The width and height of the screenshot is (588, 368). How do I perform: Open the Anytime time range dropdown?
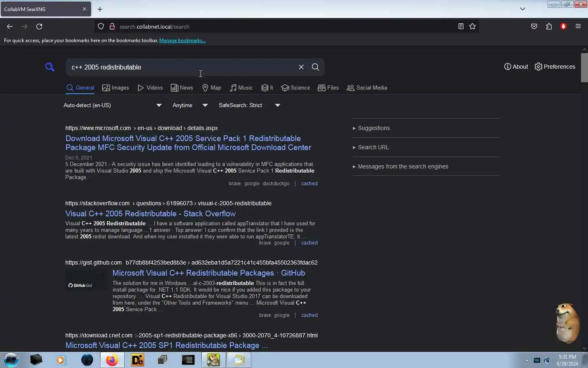(x=190, y=105)
